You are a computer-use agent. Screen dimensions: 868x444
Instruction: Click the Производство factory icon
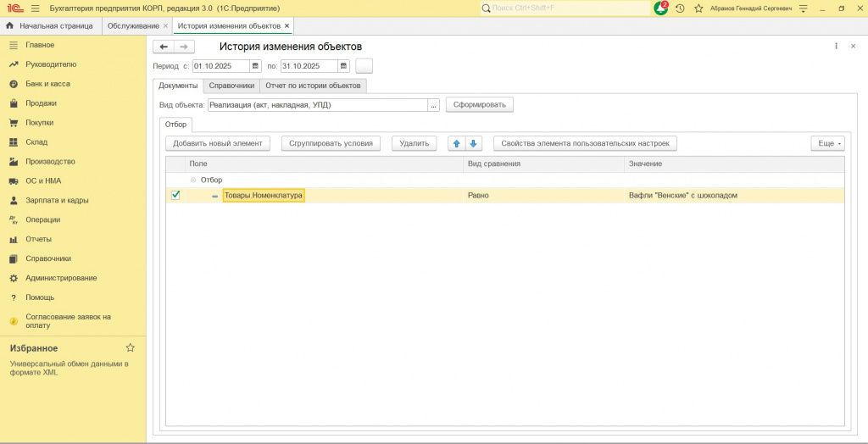14,162
